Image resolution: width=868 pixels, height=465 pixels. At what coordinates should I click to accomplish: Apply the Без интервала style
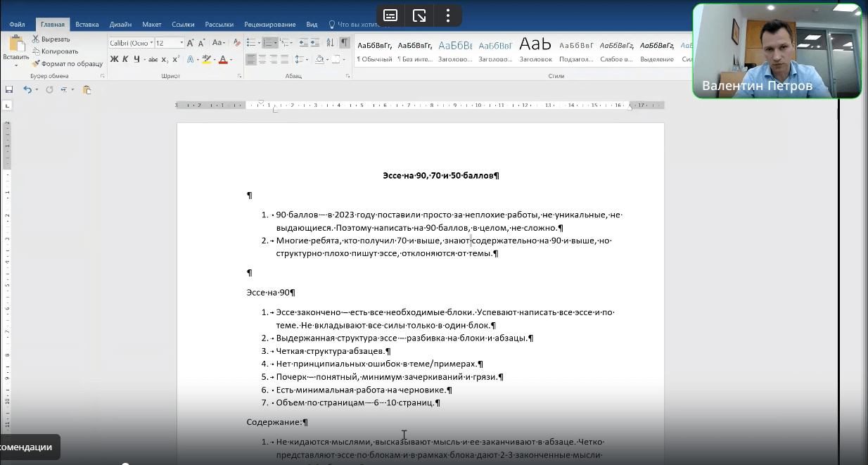point(415,51)
